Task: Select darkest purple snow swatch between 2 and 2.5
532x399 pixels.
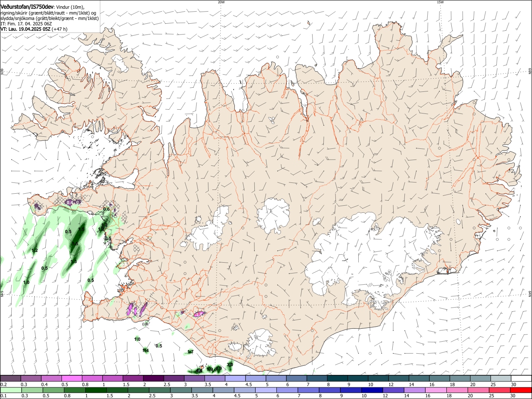Action: tap(153, 379)
